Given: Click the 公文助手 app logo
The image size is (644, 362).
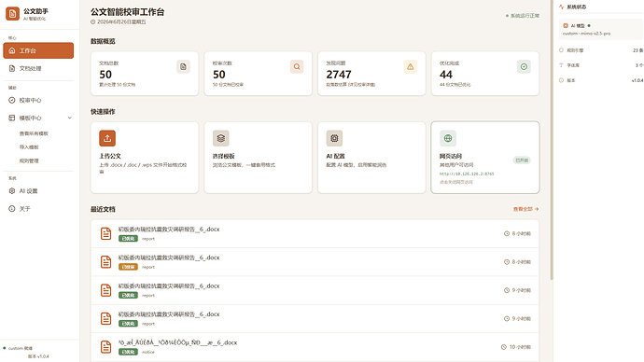Looking at the screenshot, I should (x=12, y=14).
